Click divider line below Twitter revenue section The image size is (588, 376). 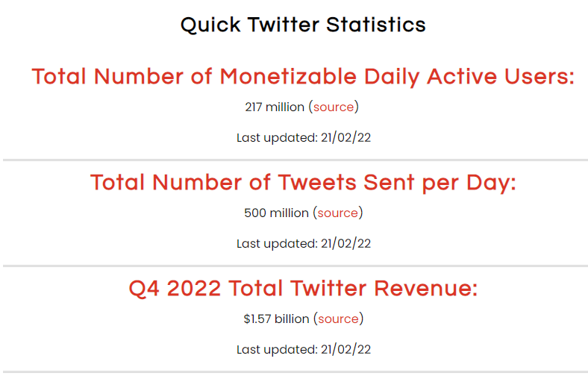[x=295, y=372]
